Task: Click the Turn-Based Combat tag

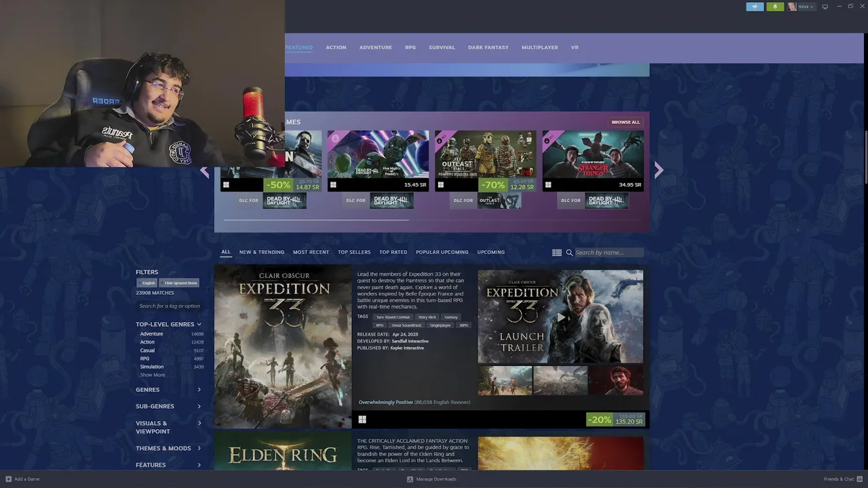Action: (393, 317)
